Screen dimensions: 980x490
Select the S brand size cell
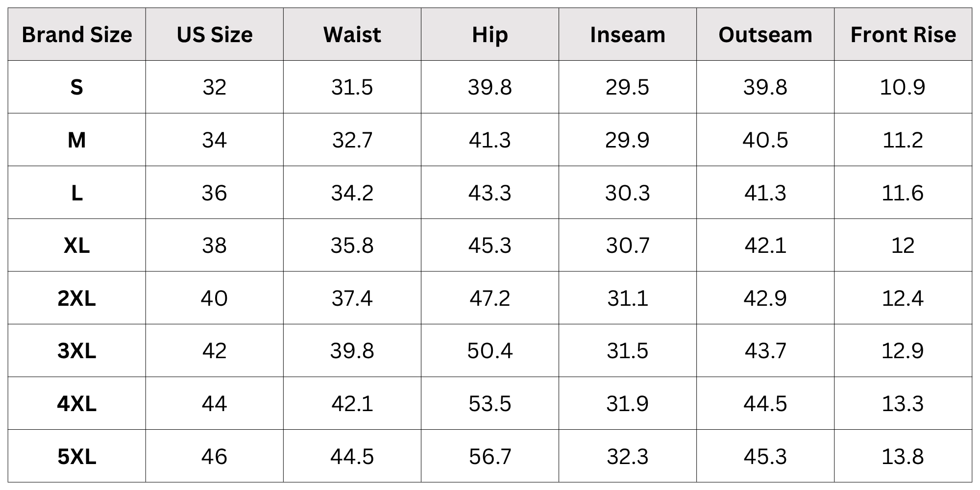pos(77,87)
